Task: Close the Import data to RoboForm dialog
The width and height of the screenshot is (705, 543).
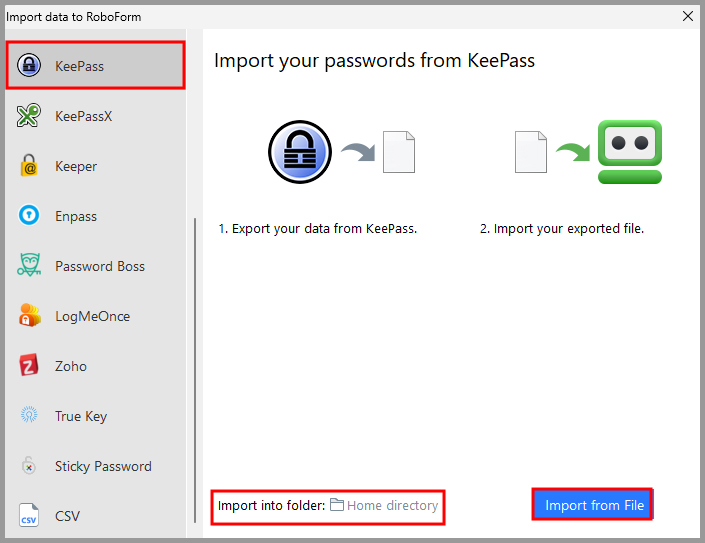Action: pyautogui.click(x=687, y=16)
